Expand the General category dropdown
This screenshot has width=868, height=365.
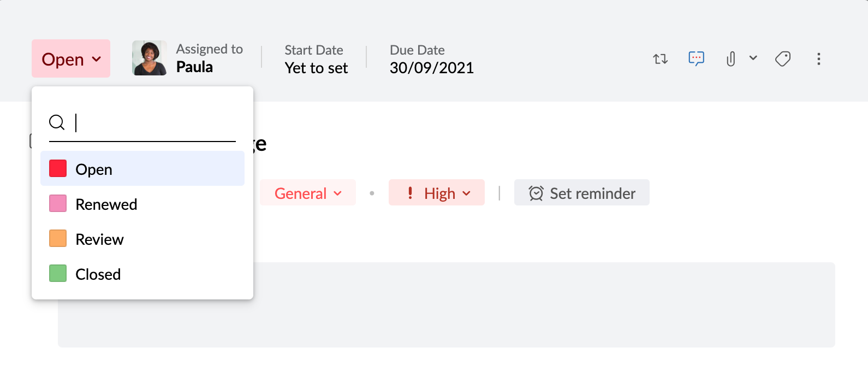click(308, 193)
